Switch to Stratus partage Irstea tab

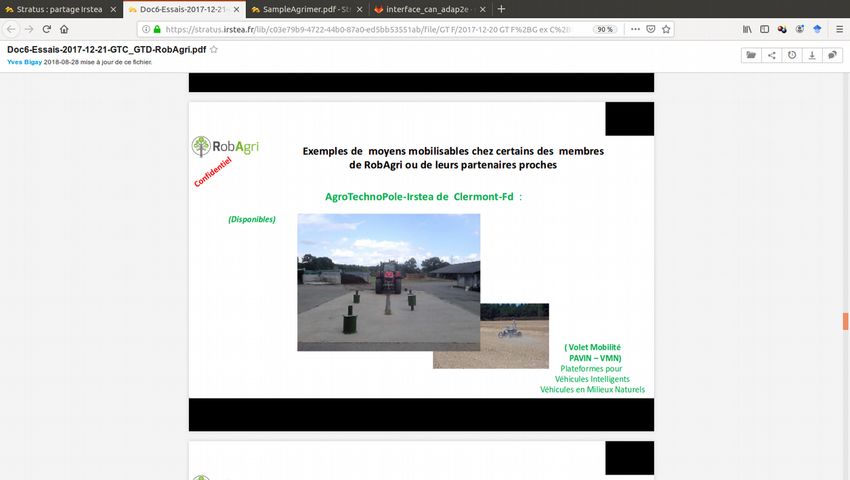coord(60,9)
